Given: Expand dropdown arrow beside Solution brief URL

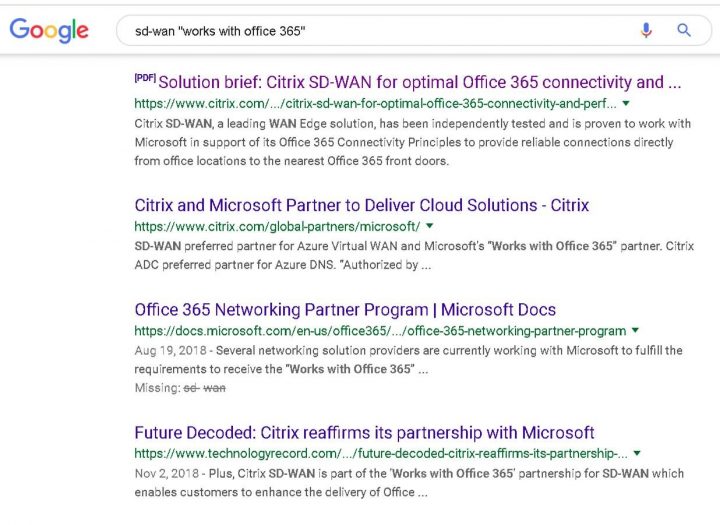Looking at the screenshot, I should (626, 103).
